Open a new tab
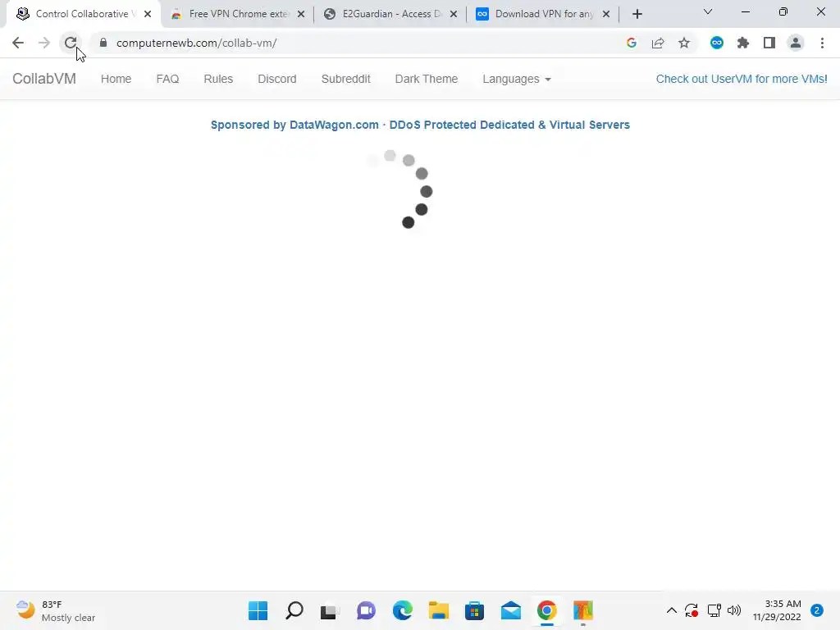840x630 pixels. (637, 14)
